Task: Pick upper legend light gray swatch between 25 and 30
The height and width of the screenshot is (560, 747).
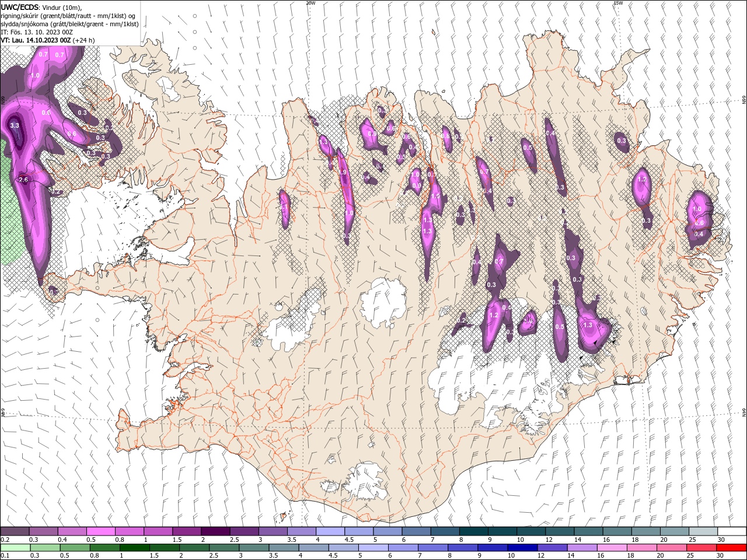Action: click(703, 531)
